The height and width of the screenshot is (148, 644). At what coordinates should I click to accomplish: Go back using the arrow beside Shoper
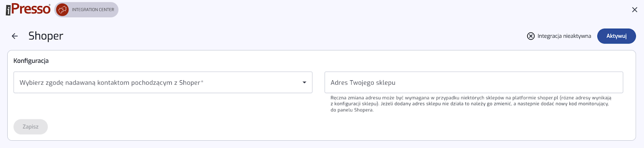point(15,36)
